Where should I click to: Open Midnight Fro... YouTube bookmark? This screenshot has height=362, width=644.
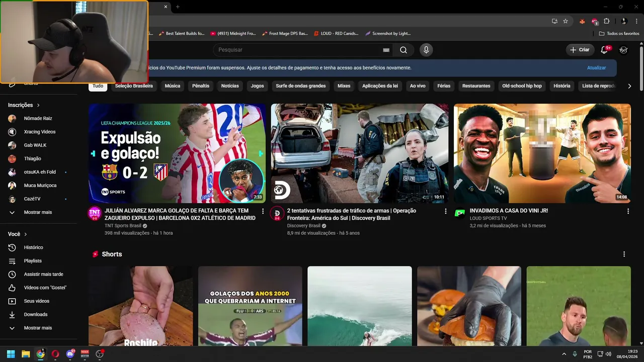click(233, 33)
